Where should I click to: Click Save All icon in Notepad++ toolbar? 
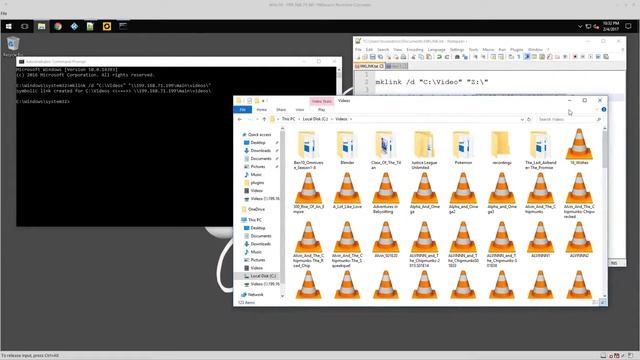click(380, 57)
